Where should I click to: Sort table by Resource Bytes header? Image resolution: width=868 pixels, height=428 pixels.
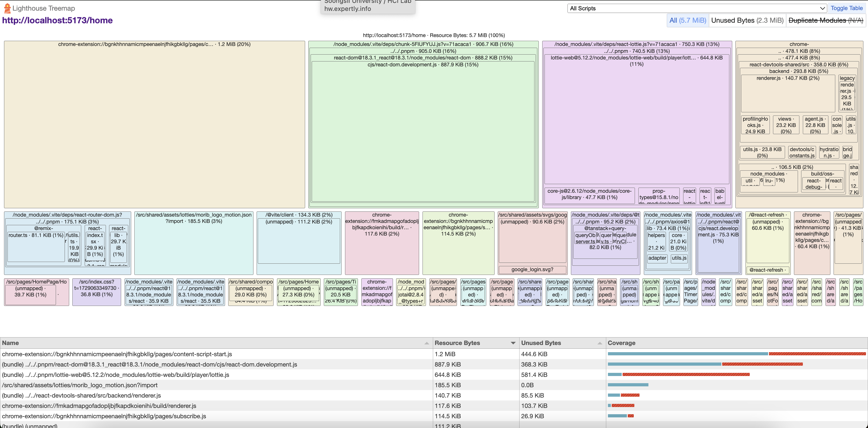point(457,343)
